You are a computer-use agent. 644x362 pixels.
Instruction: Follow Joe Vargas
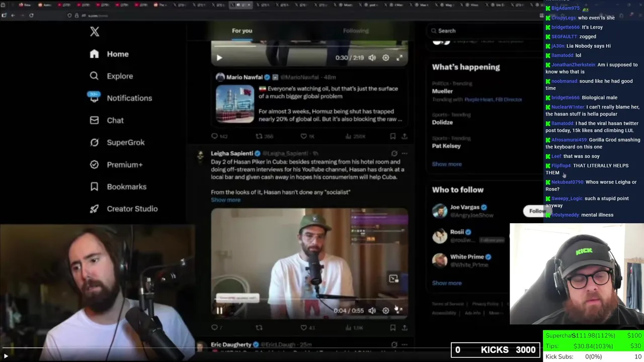[536, 211]
